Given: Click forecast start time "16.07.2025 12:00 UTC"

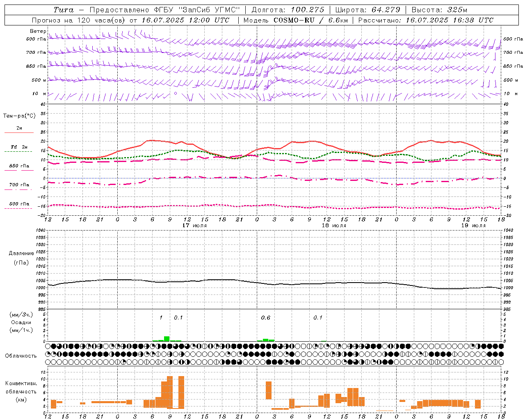Looking at the screenshot, I should 185,20.
